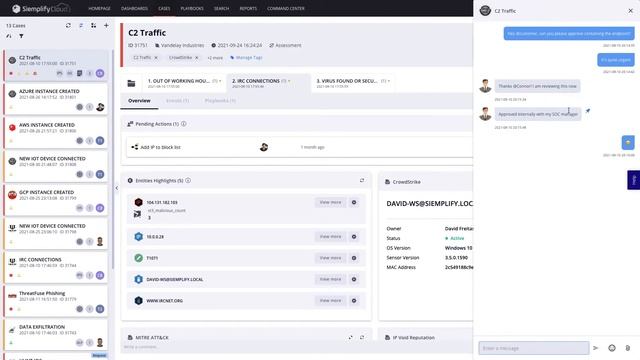Remove the C2 Traffic tag
This screenshot has height=360, width=640.
(156, 58)
